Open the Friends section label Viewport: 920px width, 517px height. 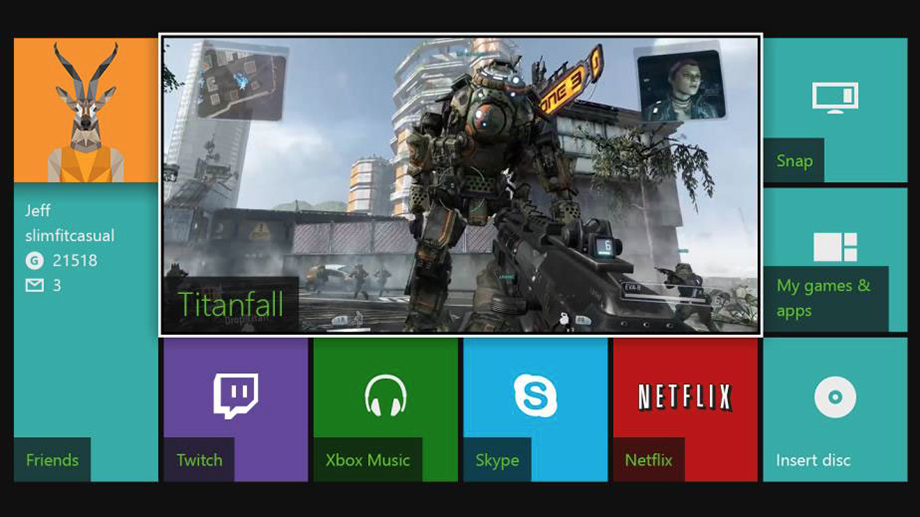click(52, 460)
